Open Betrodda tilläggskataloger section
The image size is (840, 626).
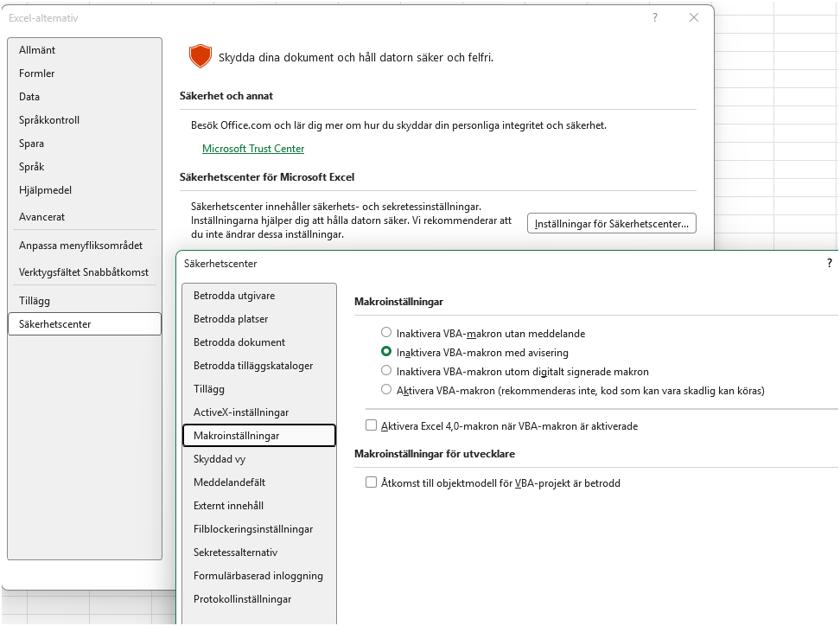259,366
